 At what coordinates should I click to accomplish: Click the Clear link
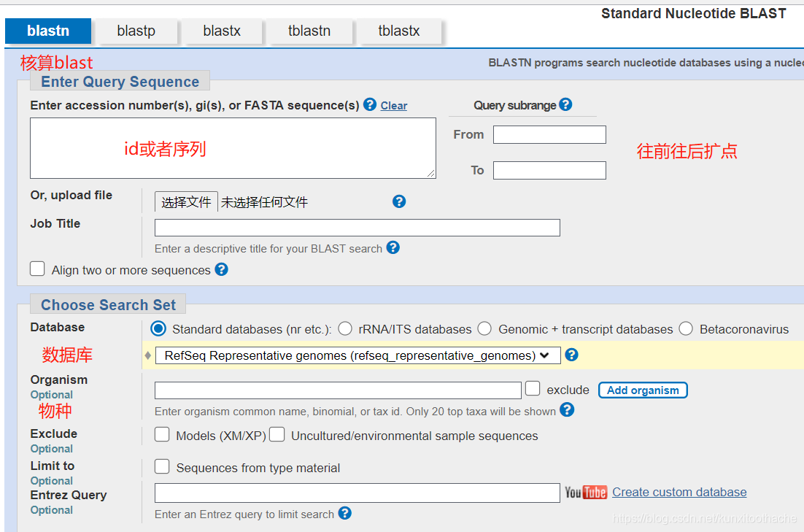(x=394, y=106)
